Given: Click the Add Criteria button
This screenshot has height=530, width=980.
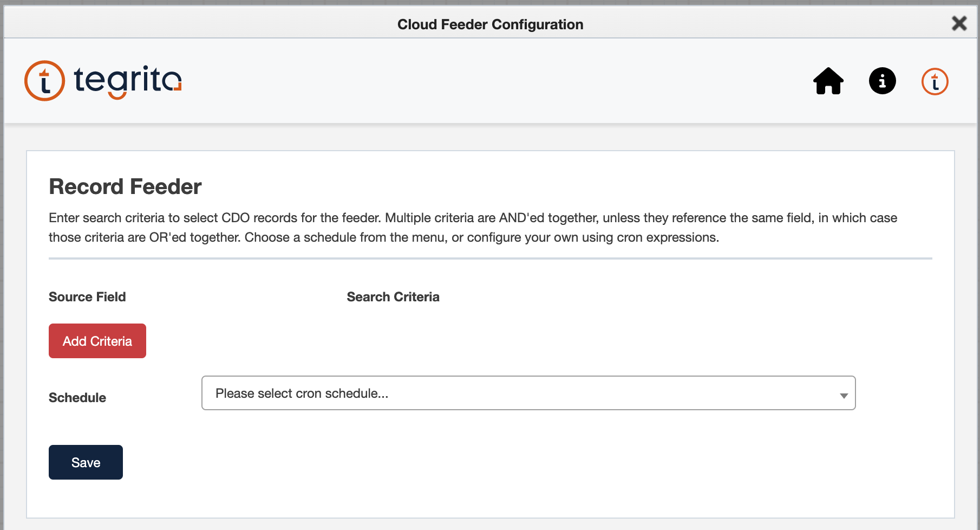Looking at the screenshot, I should [x=97, y=341].
